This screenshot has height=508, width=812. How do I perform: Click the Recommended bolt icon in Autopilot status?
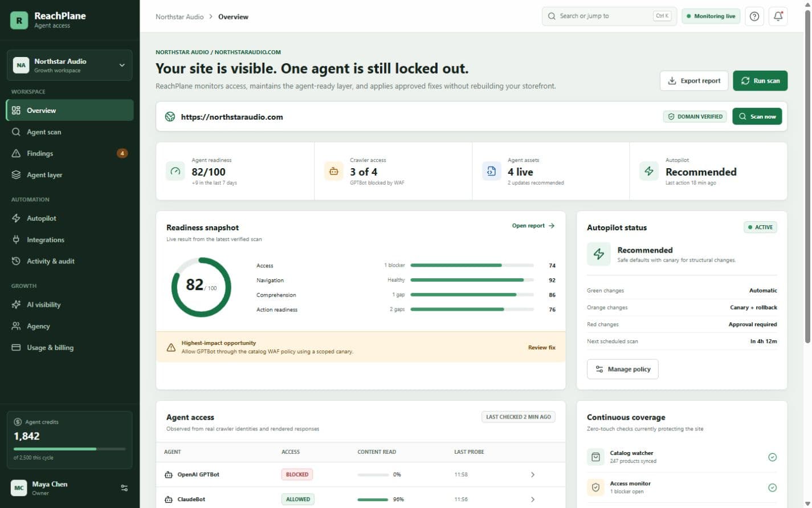(x=599, y=254)
